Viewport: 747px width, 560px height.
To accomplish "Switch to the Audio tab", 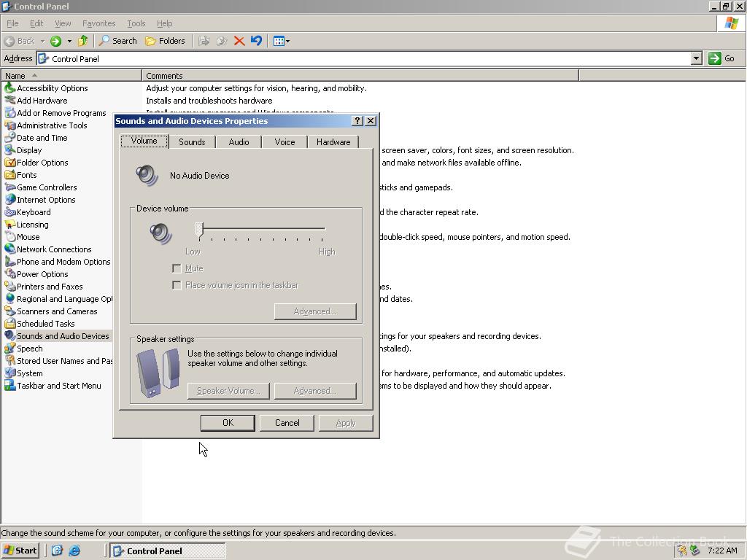I will coord(239,142).
